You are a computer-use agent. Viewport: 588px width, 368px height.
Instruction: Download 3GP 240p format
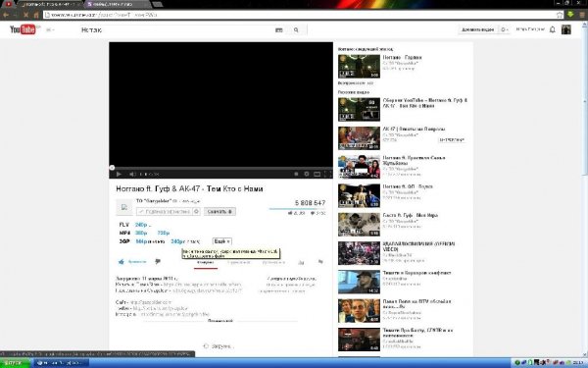click(177, 241)
